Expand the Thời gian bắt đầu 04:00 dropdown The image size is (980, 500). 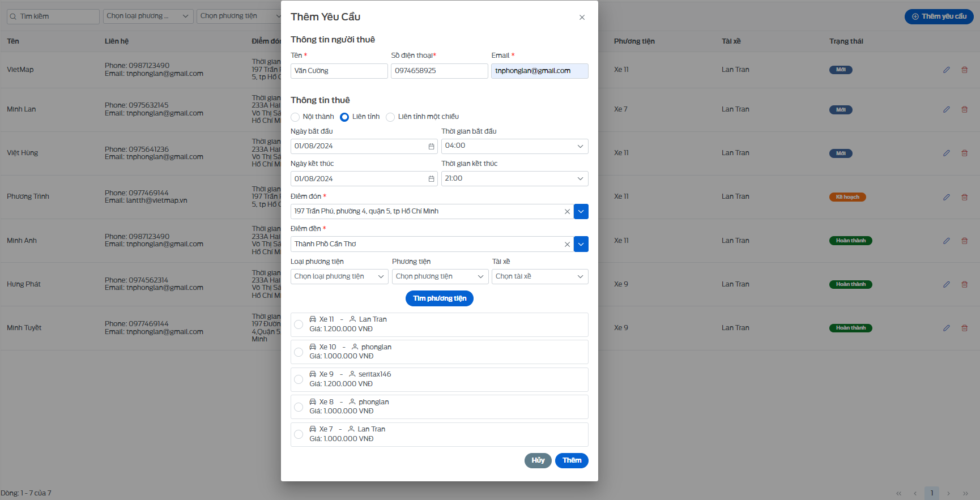point(514,146)
